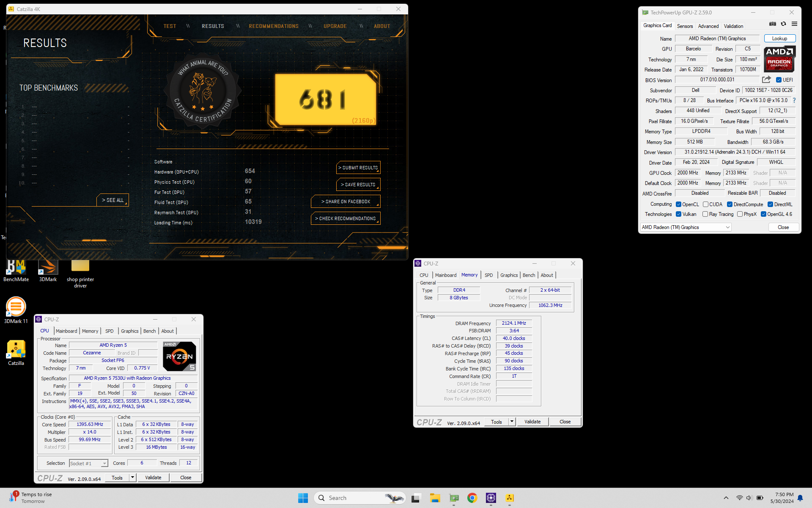Screen dimensions: 812x508
Task: Toggle OpenCL checkbox
Action: point(678,204)
